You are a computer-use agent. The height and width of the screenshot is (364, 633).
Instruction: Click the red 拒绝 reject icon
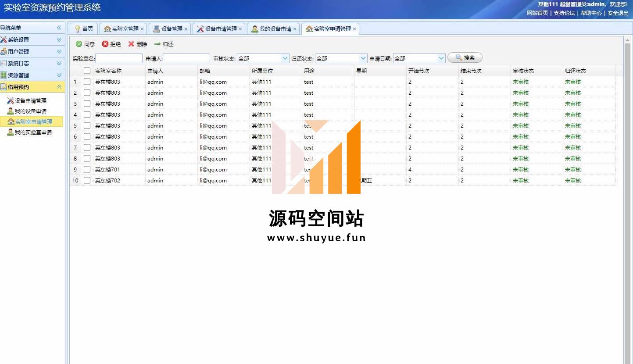[x=105, y=44]
